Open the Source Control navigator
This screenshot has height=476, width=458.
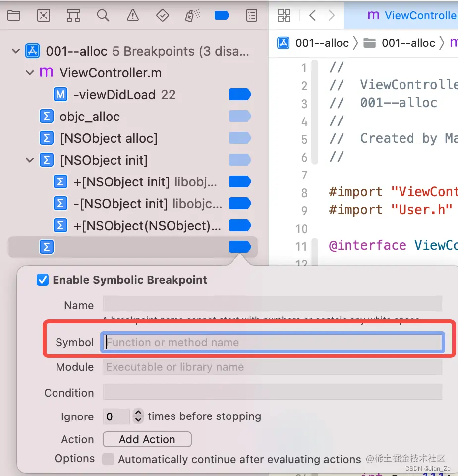click(44, 15)
